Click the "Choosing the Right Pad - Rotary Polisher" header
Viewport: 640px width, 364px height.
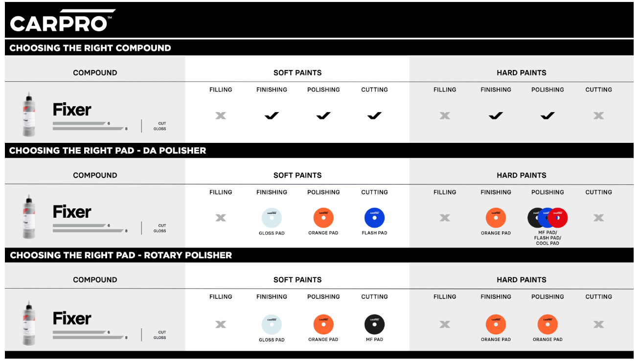click(x=121, y=255)
